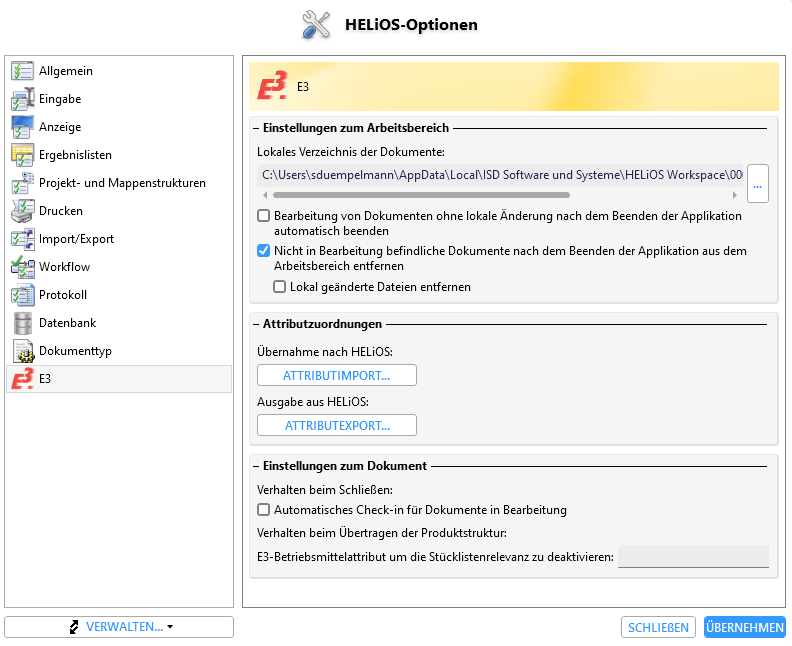Open the Anzeige monitor icon
792x646 pixels.
pyautogui.click(x=22, y=127)
